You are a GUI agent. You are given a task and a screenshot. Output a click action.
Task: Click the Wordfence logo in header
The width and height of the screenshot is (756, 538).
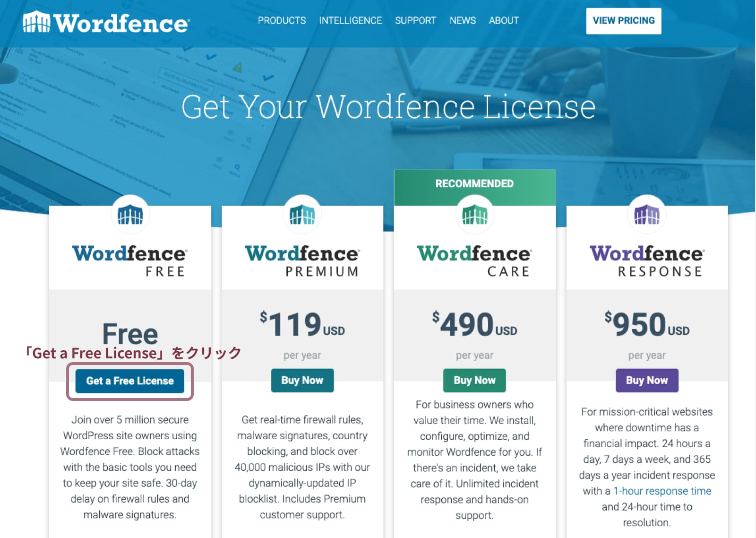click(x=106, y=22)
